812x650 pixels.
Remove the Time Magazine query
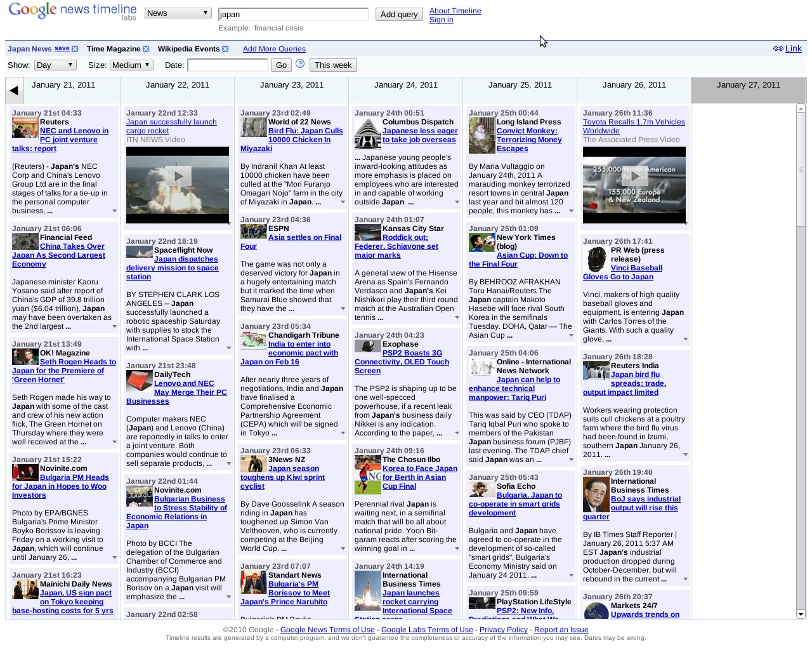146,49
